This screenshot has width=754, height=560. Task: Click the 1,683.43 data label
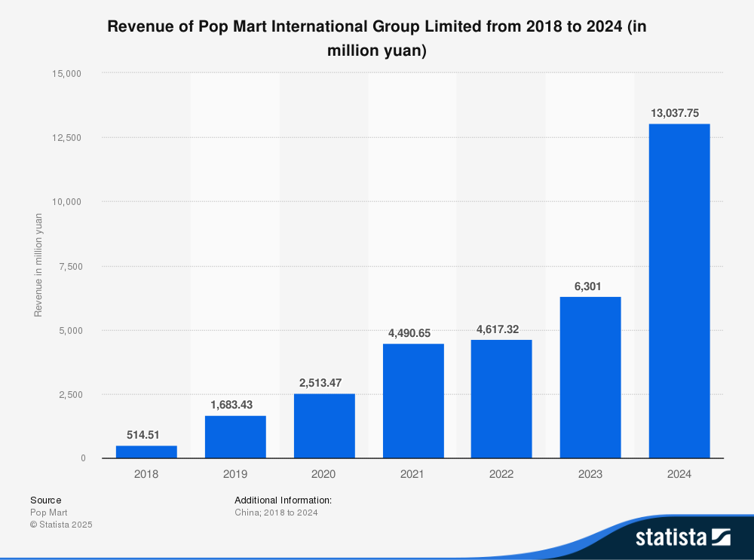tap(231, 405)
